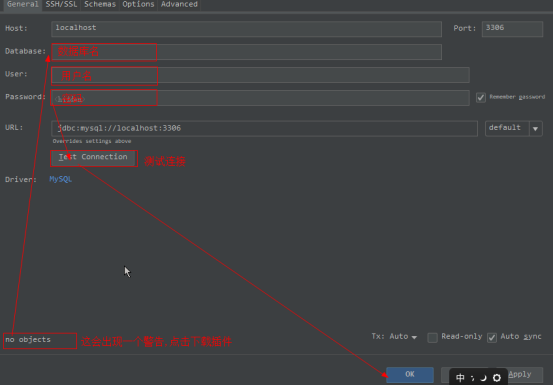553x386 pixels.
Task: Open IME settings gear icon
Action: [x=497, y=378]
